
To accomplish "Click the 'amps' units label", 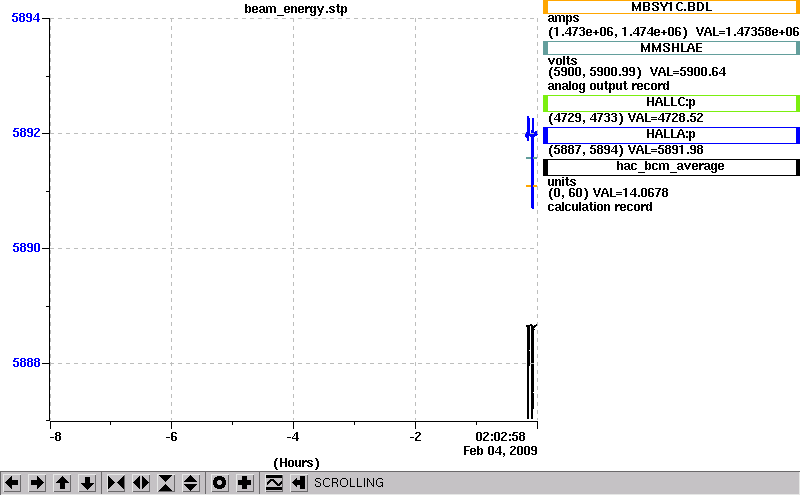I will click(x=563, y=18).
